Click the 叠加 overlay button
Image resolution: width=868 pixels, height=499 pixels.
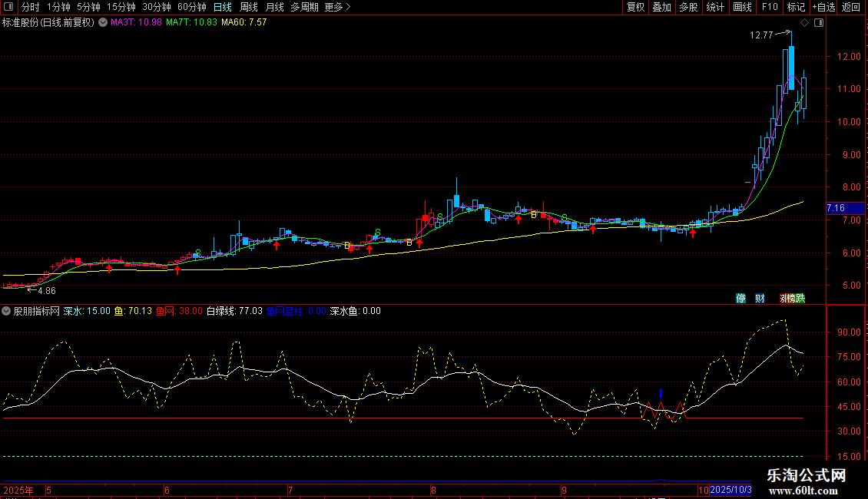pos(661,7)
